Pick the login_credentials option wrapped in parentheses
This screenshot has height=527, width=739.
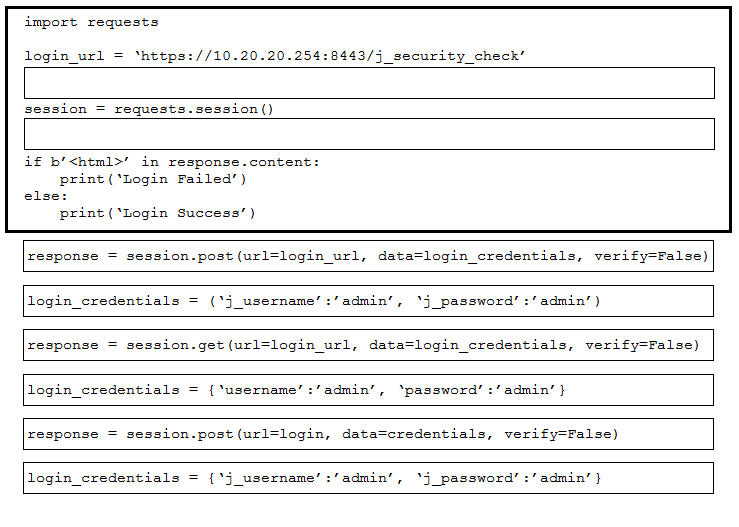click(x=368, y=301)
